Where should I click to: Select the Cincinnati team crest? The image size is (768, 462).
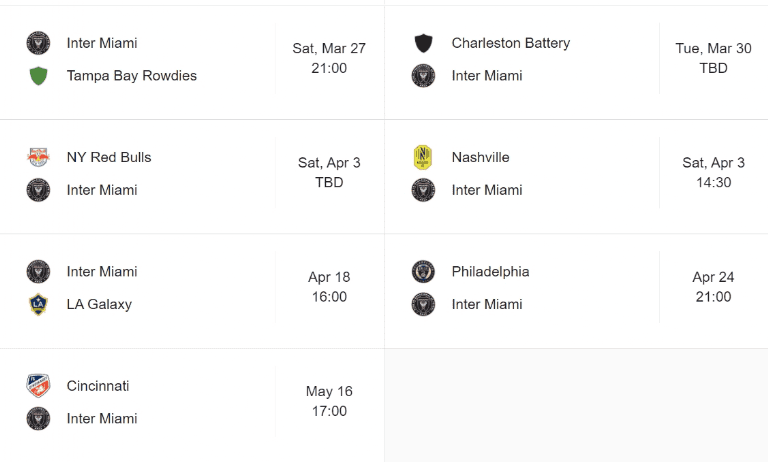tap(38, 386)
